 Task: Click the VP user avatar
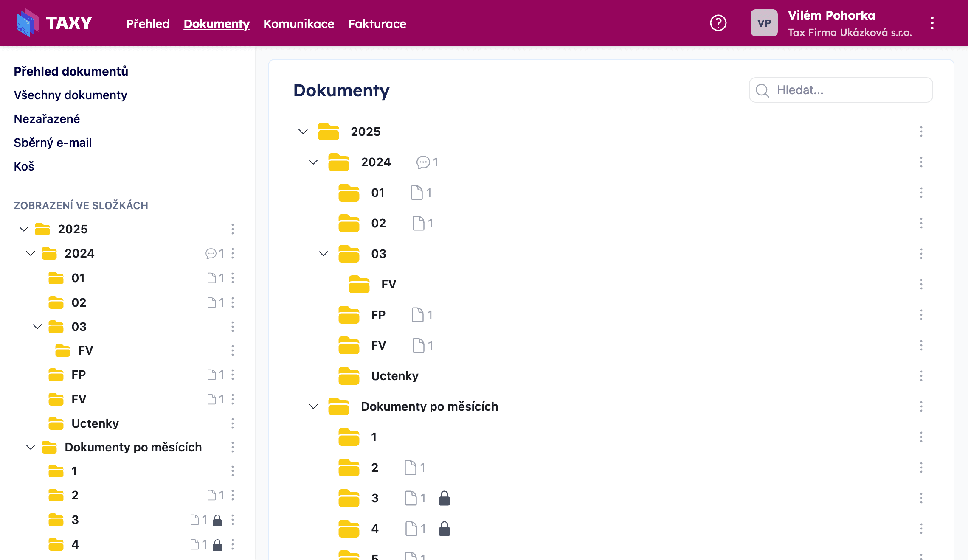click(764, 23)
